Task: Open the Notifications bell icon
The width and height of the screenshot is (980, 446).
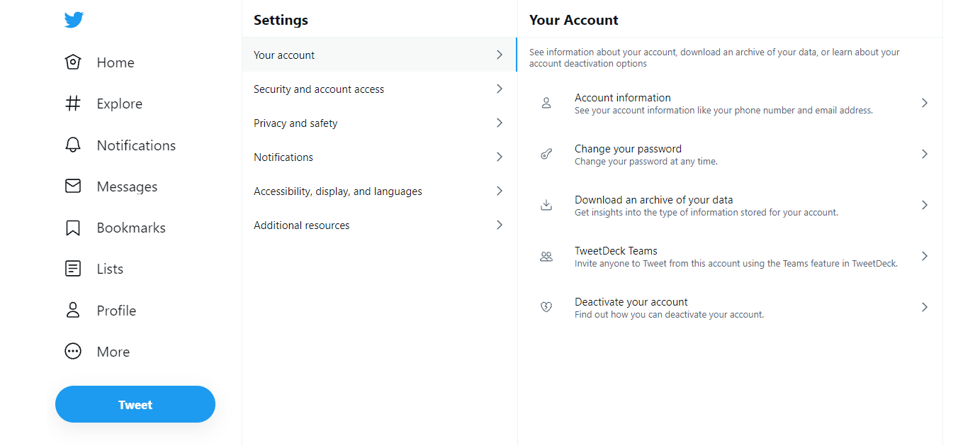Action: (73, 145)
